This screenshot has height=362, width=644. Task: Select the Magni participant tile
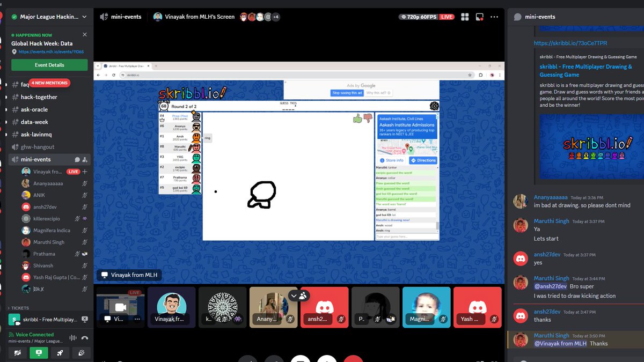point(427,307)
